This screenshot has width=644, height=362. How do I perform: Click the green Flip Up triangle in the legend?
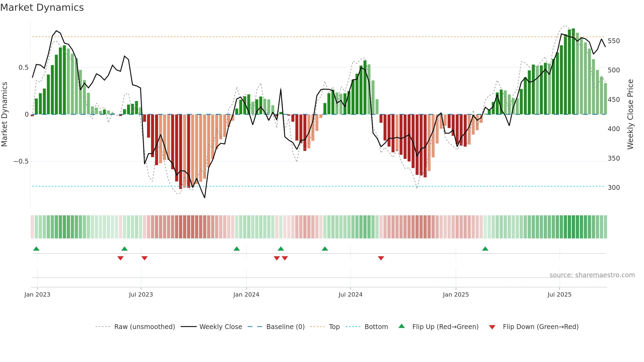tap(401, 326)
